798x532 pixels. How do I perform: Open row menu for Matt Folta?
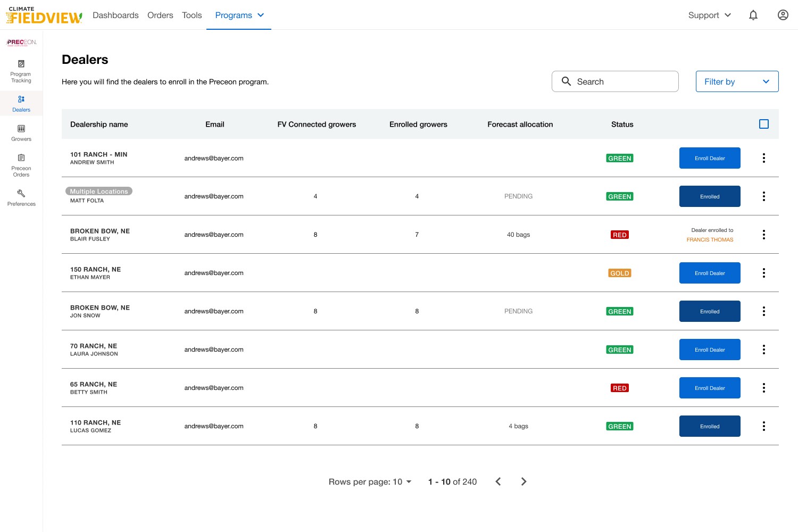click(x=764, y=196)
